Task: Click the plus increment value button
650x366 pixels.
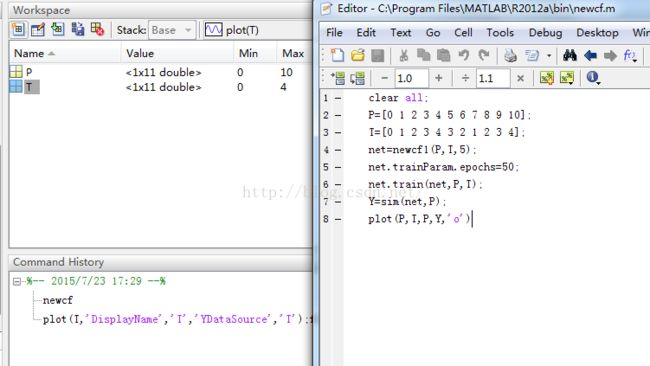Action: 439,78
